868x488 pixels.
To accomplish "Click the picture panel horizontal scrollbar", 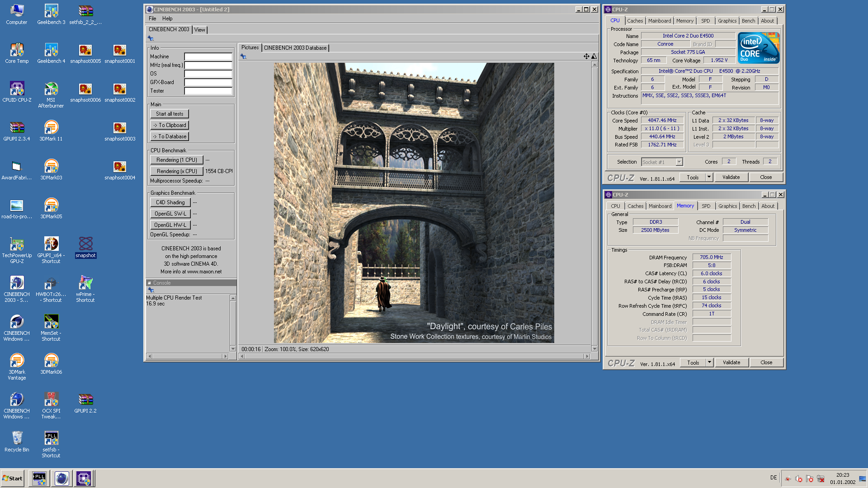I will point(414,357).
